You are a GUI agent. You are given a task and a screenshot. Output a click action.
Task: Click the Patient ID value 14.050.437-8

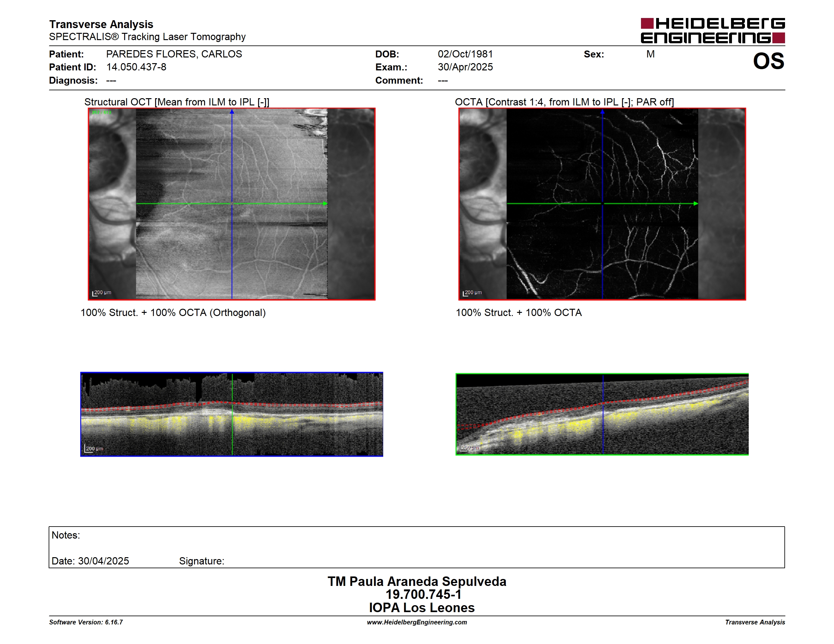(x=136, y=67)
